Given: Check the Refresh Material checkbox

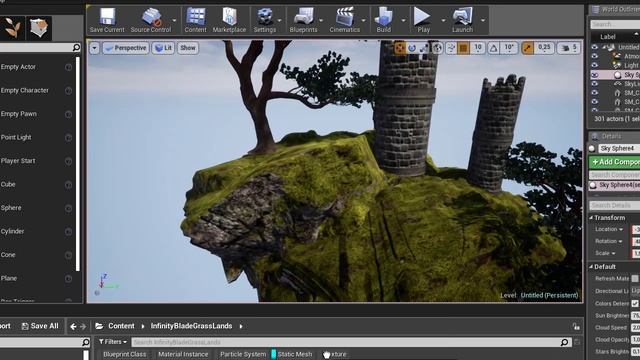Looking at the screenshot, I should [x=635, y=278].
